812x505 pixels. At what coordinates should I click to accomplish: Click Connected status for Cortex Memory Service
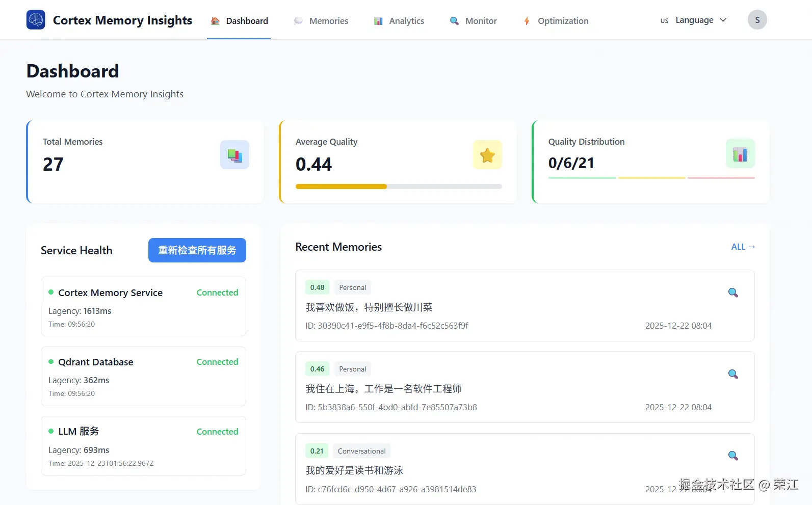coord(217,293)
